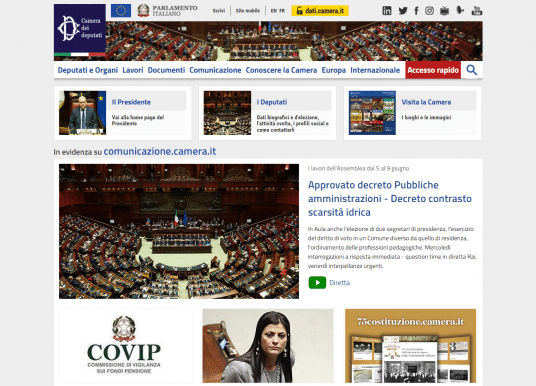Click the European Union flag icon
The width and height of the screenshot is (536, 386).
[121, 11]
